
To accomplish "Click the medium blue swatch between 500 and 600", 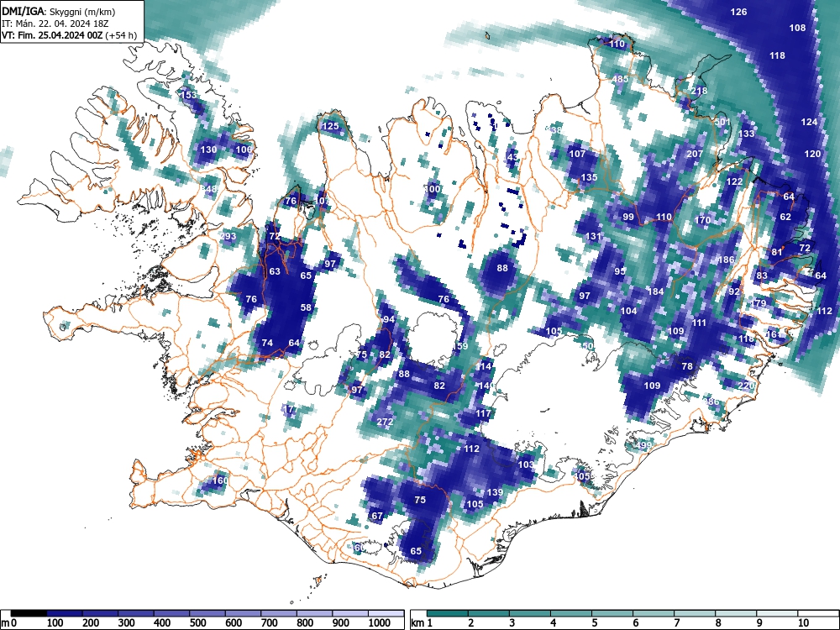I will point(207,613).
